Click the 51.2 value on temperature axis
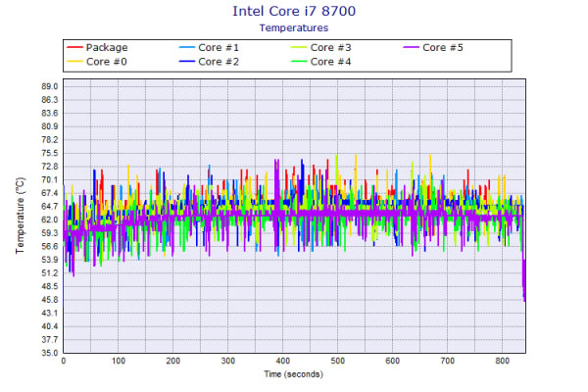Viewport: 588px width, 392px height. click(50, 273)
